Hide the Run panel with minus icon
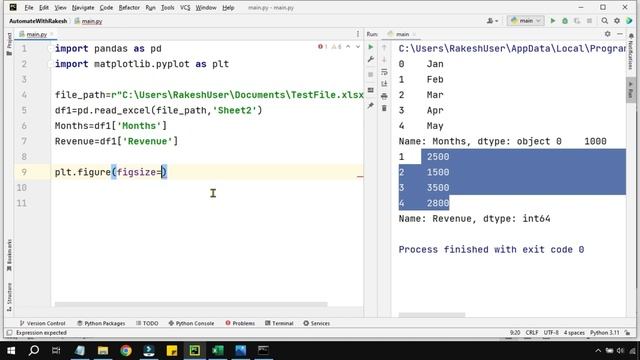 click(620, 34)
